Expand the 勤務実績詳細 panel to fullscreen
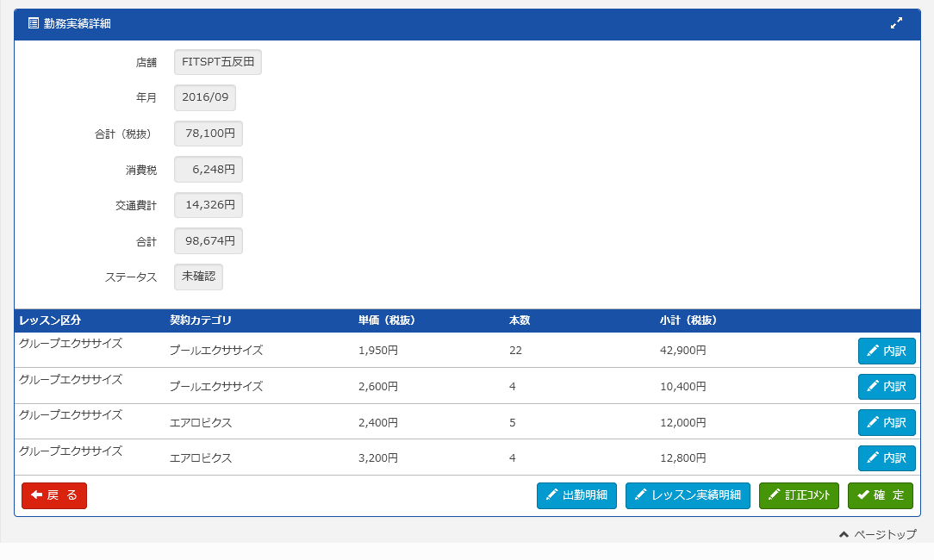The height and width of the screenshot is (560, 934). click(896, 24)
